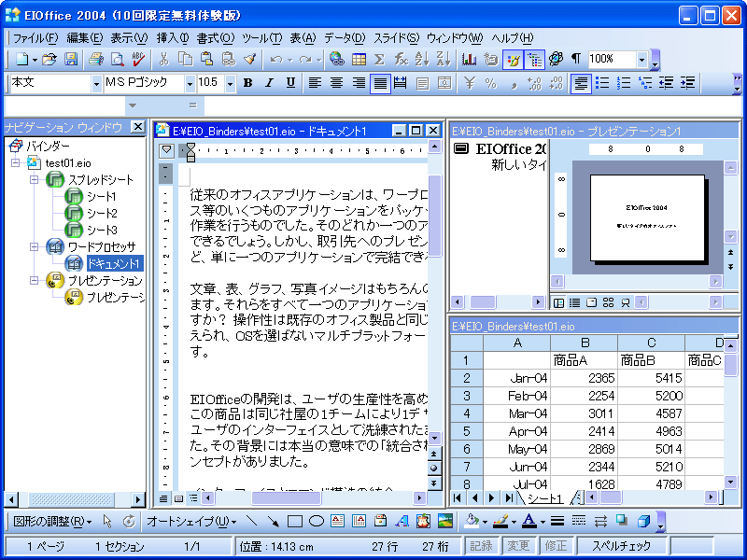Toggle Italic formatting
This screenshot has height=560, width=747.
pyautogui.click(x=269, y=83)
